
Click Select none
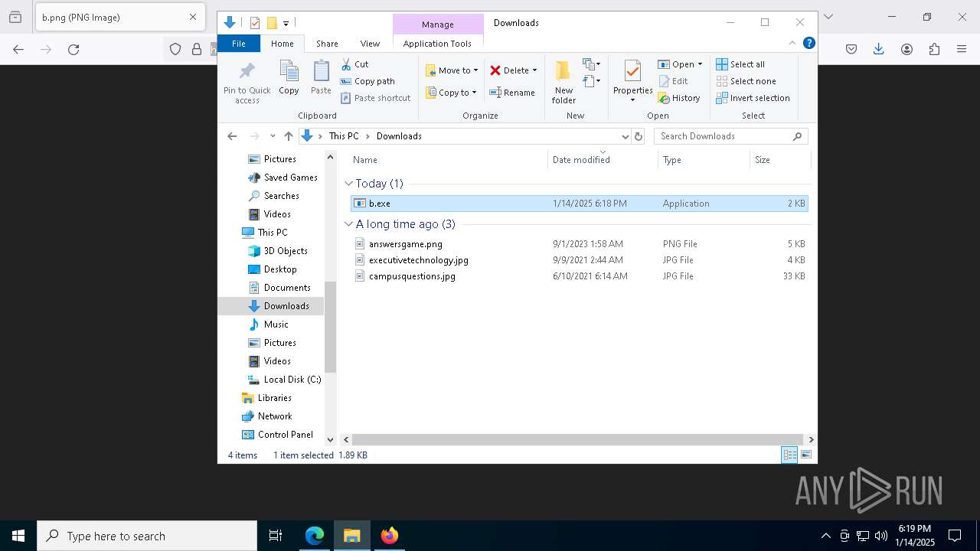click(x=746, y=81)
